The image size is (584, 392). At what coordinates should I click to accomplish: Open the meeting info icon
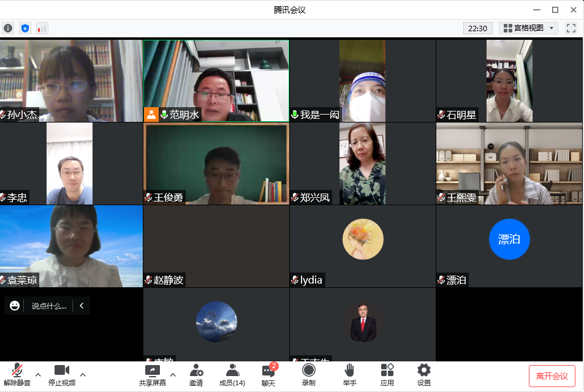click(7, 28)
